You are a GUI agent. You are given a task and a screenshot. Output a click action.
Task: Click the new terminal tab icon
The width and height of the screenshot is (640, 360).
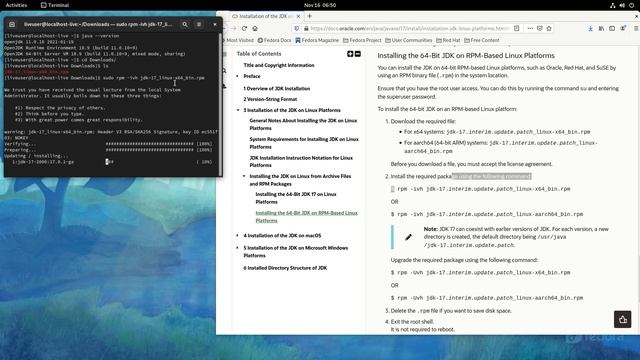point(12,24)
